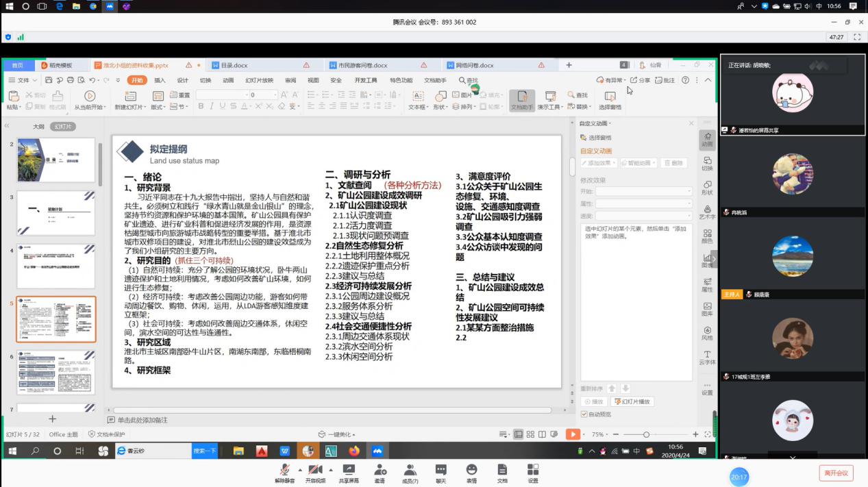
Task: Toggle 开启视频 camera on
Action: [x=314, y=470]
